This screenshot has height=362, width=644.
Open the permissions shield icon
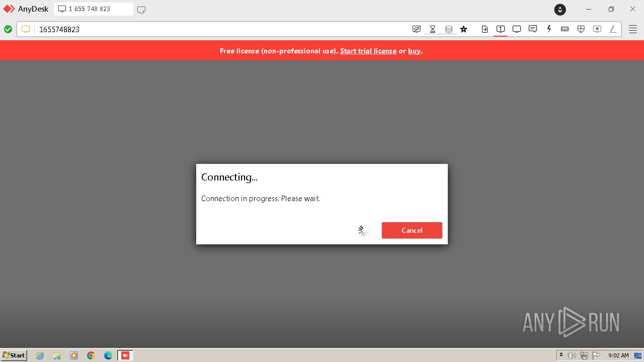[581, 29]
